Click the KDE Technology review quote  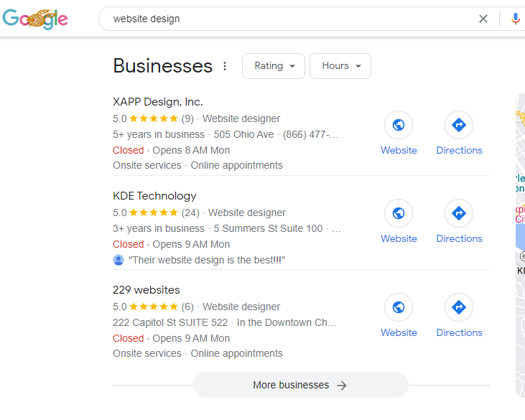(x=207, y=260)
